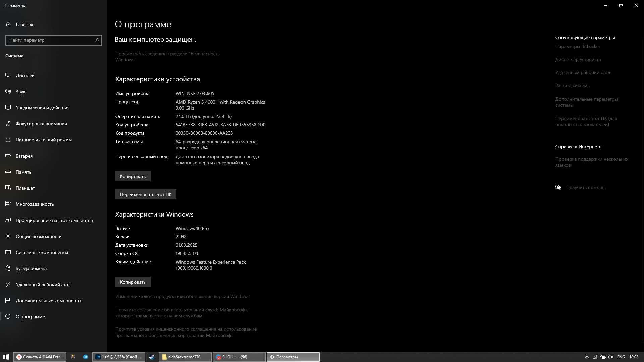644x362 pixels.
Task: Open Дополнительные параметры системы link
Action: pos(586,102)
